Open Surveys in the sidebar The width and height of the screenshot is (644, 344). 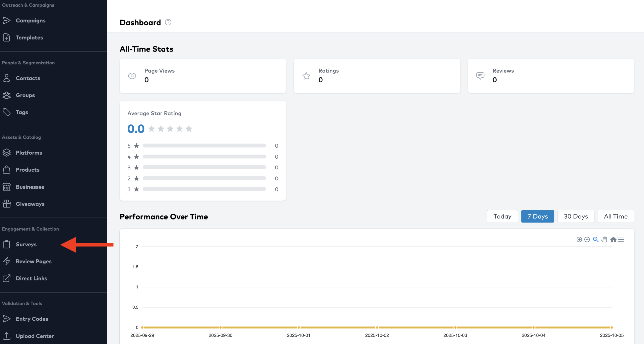click(26, 244)
